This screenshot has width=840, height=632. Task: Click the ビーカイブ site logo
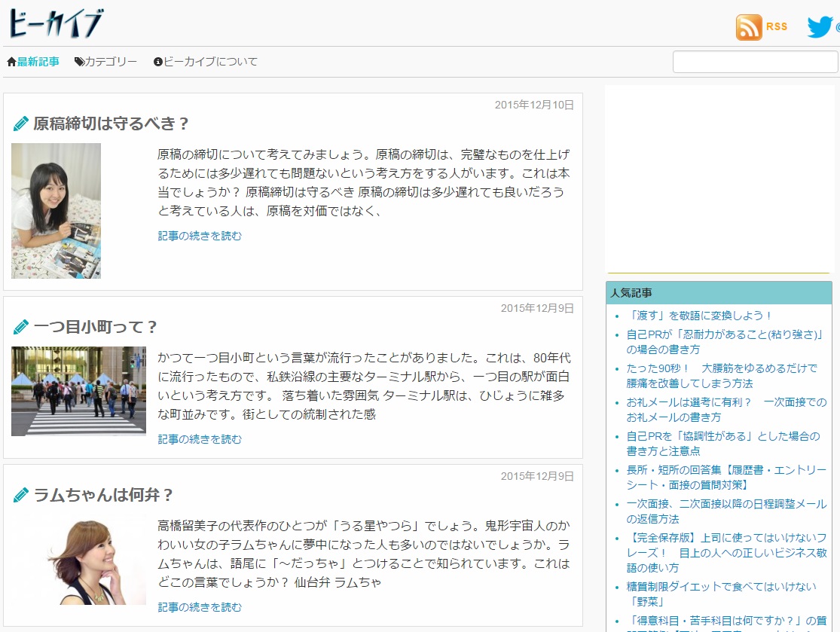pos(56,24)
